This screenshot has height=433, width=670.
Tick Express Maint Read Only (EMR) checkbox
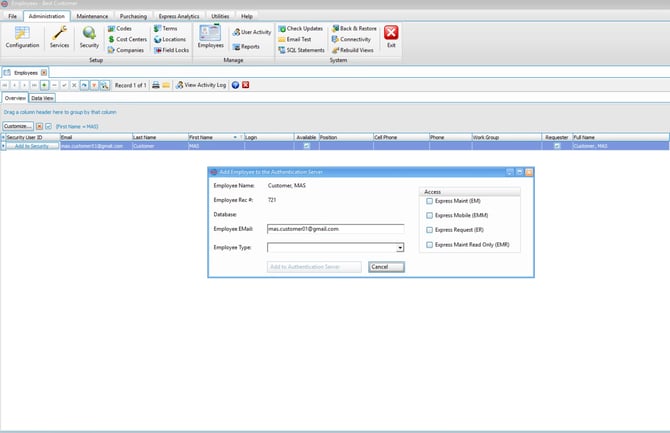pos(430,244)
